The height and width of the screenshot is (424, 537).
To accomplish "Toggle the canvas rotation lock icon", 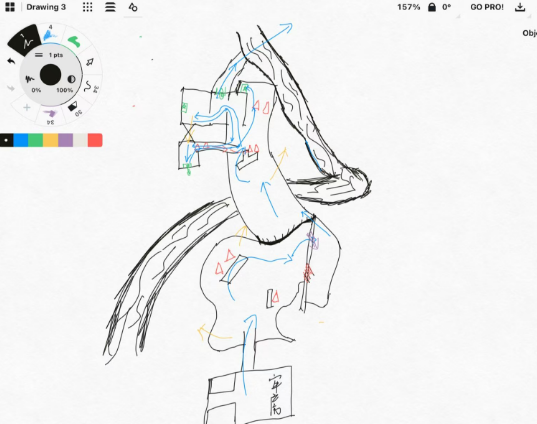I will (x=432, y=7).
